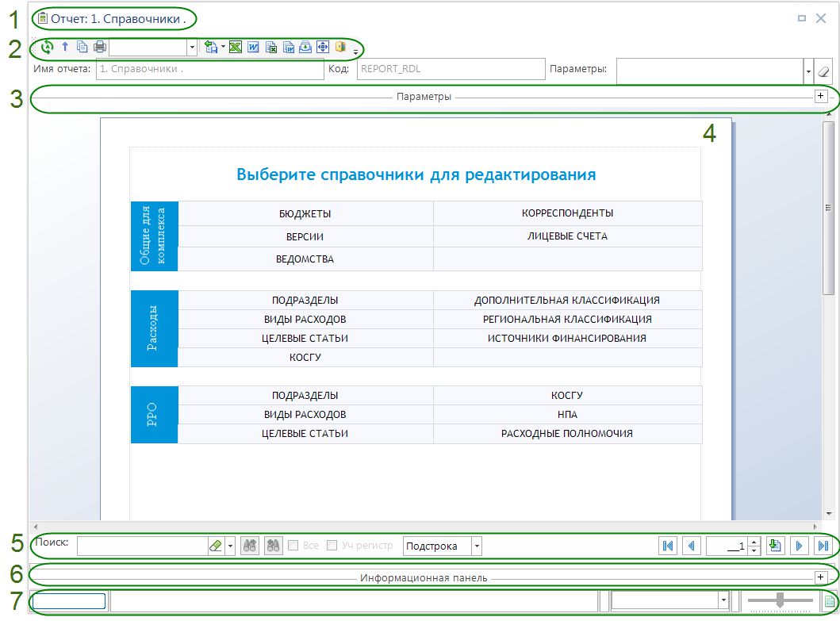Expand the 'Параметры' panel

(x=821, y=96)
